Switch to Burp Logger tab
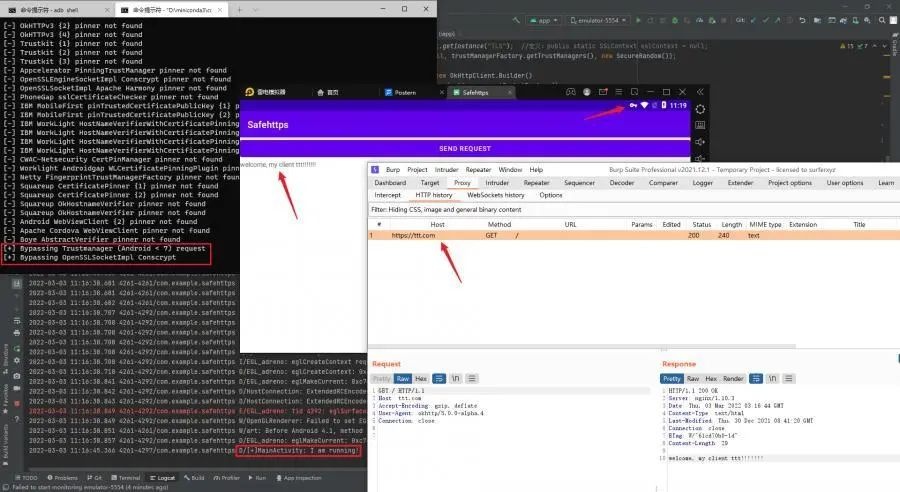This screenshot has height=492, width=900. coord(703,183)
